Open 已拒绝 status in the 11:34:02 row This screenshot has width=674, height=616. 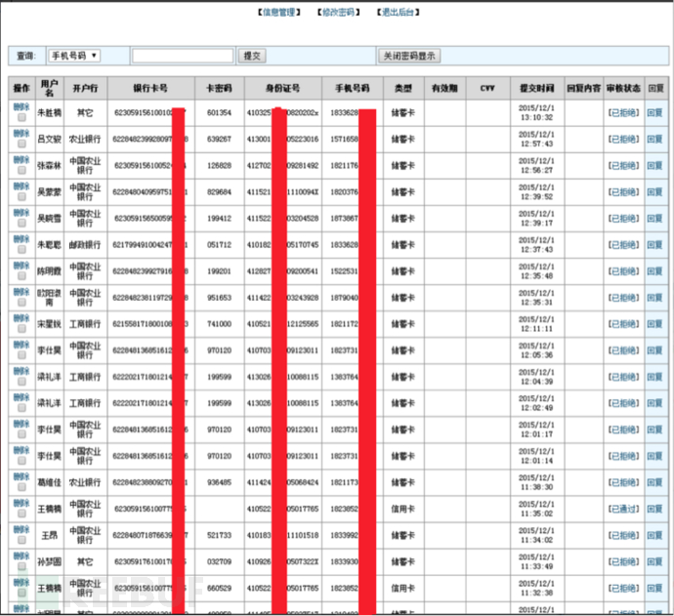pos(623,535)
